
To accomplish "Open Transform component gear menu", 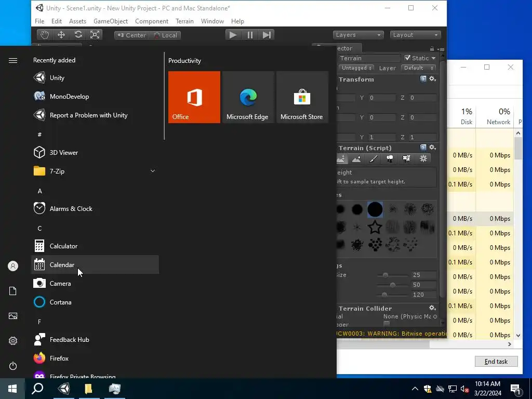I will tap(432, 79).
